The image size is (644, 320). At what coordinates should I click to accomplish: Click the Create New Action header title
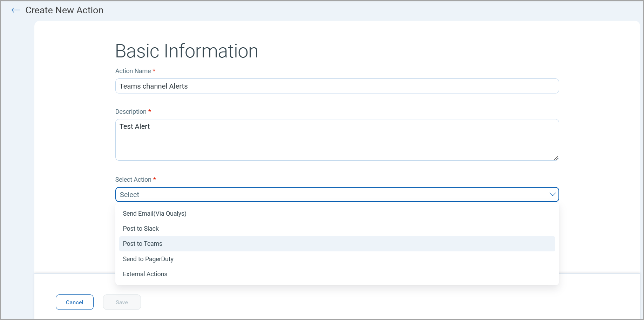pos(64,10)
